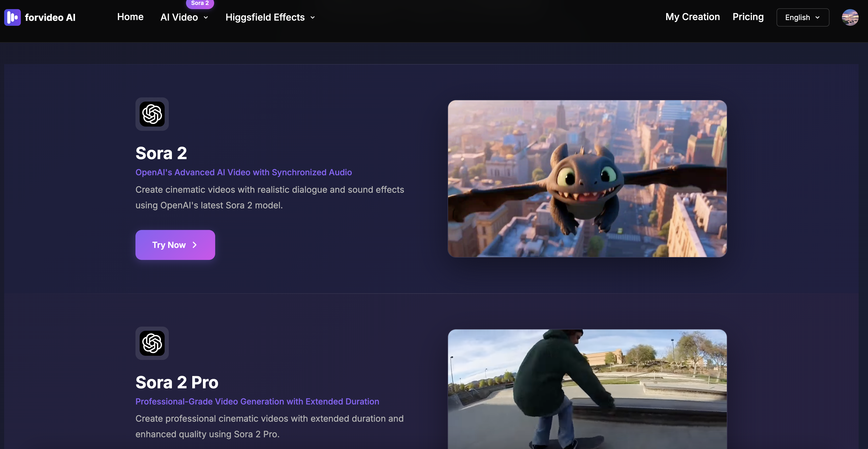The image size is (868, 449).
Task: Click the 'Create cinematic videos with realistic dialogue' description
Action: (x=270, y=197)
